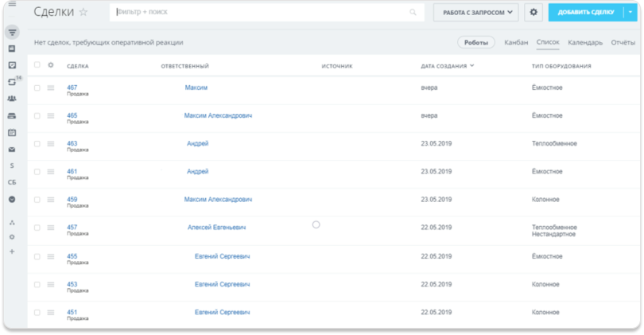Select the checkbox for deal 465

[x=37, y=116]
